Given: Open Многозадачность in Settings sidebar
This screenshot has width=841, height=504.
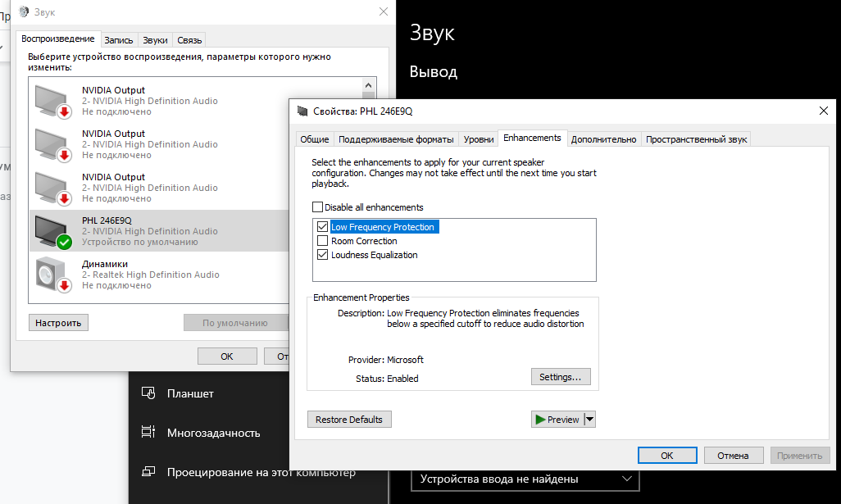Looking at the screenshot, I should [213, 433].
